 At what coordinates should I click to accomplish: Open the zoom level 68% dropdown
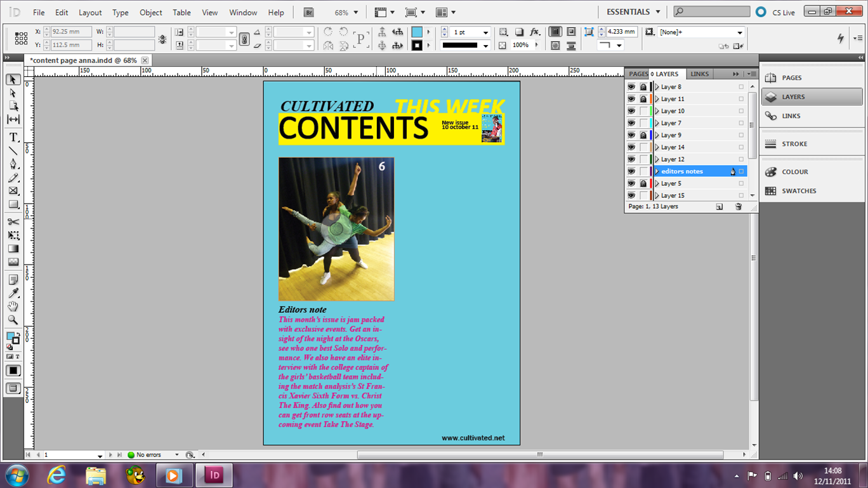(x=355, y=13)
